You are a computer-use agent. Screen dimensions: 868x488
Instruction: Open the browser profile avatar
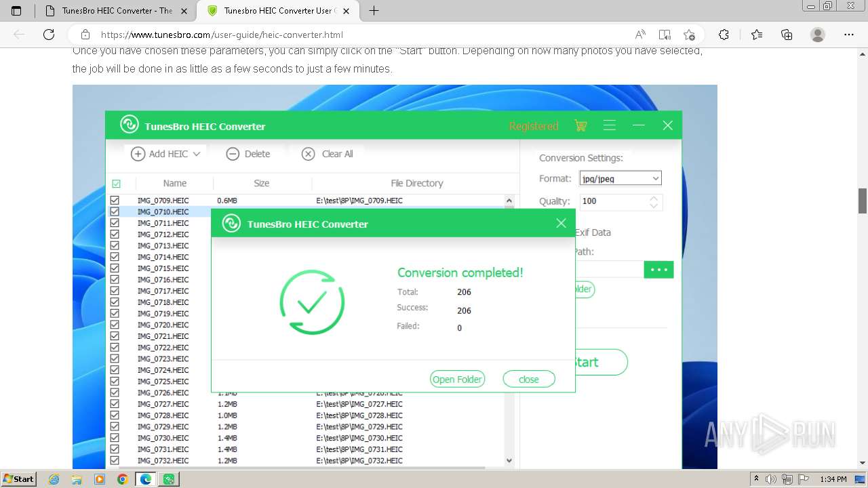tap(818, 35)
